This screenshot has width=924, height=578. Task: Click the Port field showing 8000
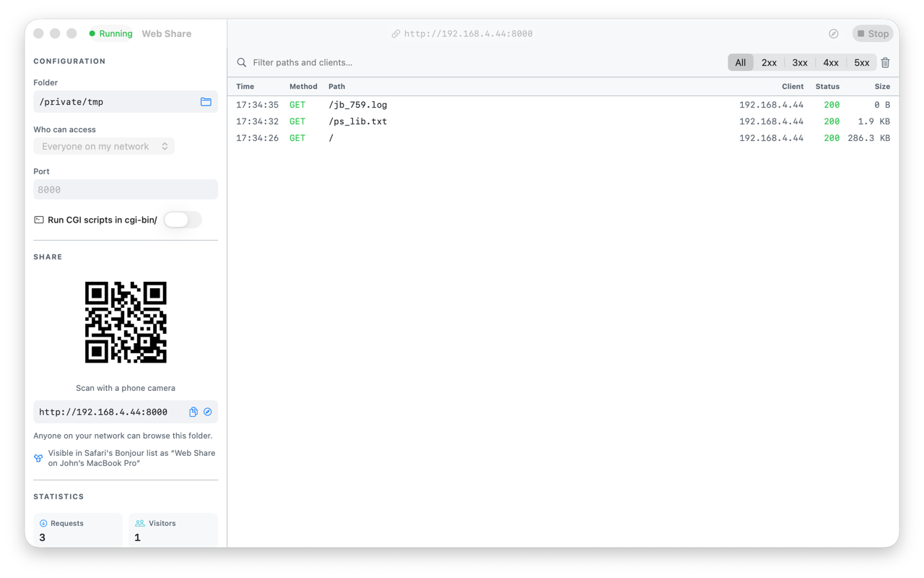126,189
